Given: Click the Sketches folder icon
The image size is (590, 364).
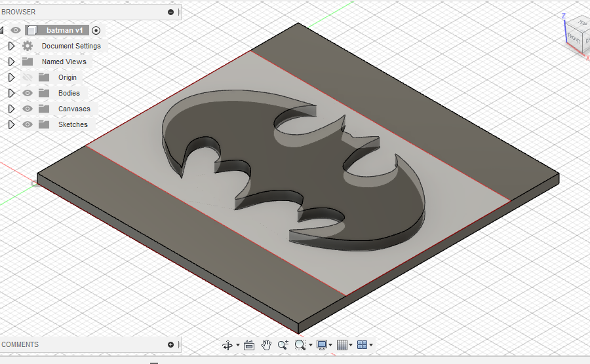Looking at the screenshot, I should pos(44,124).
